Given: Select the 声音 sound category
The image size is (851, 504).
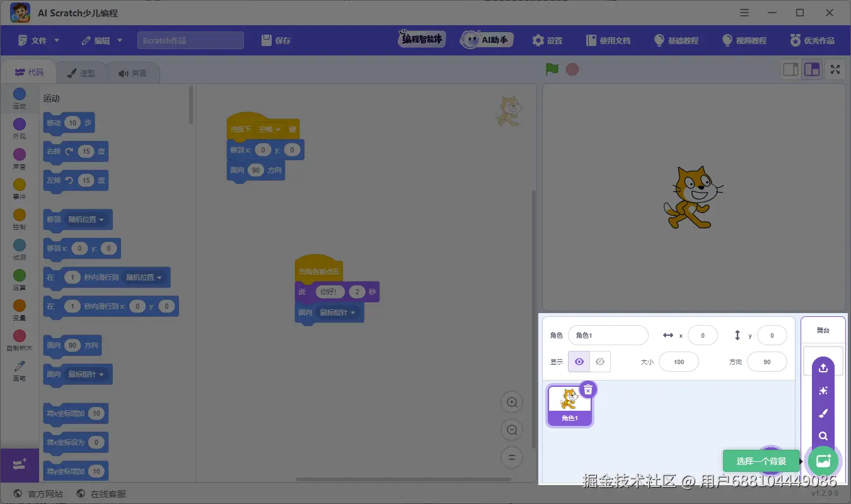Looking at the screenshot, I should click(x=20, y=159).
